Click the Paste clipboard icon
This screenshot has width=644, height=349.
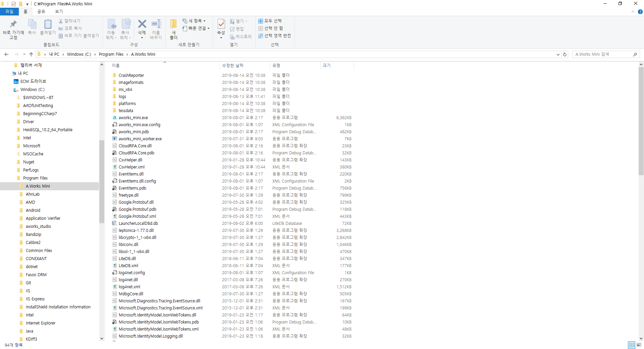[48, 24]
